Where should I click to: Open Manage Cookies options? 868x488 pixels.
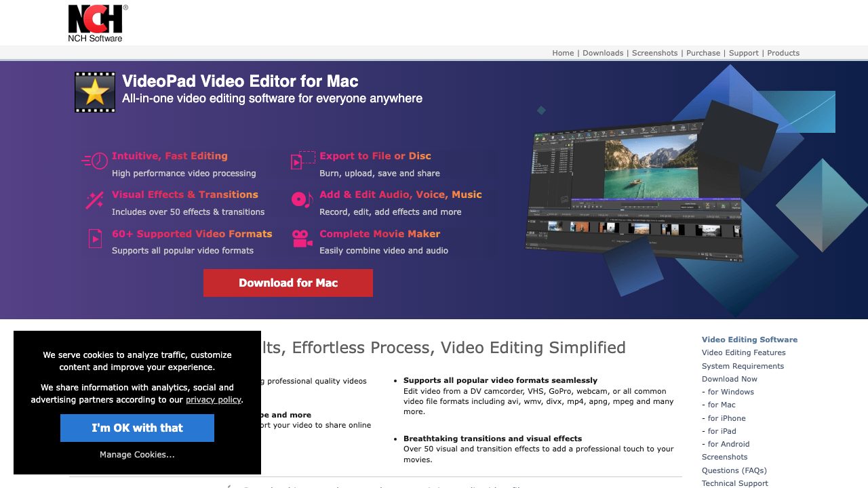[x=137, y=455]
